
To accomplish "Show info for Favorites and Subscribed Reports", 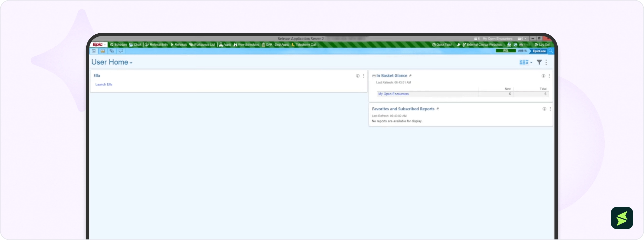I will tap(544, 109).
